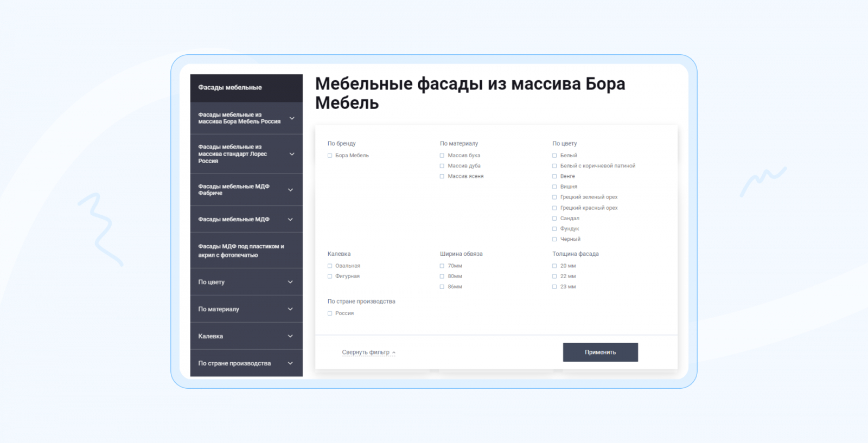Click the По стране производства filter heading

(361, 301)
